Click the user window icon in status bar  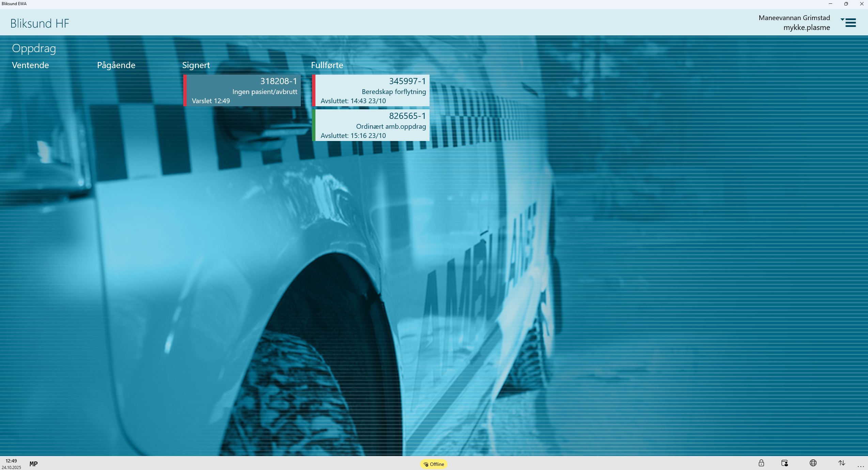click(x=785, y=463)
